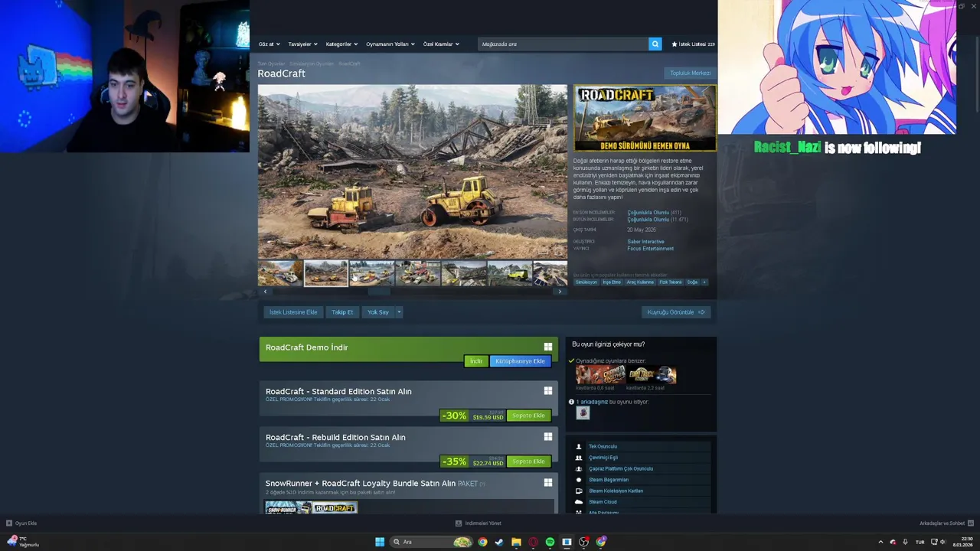Click RoadCraft demo banner image
This screenshot has height=551, width=980.
[645, 118]
